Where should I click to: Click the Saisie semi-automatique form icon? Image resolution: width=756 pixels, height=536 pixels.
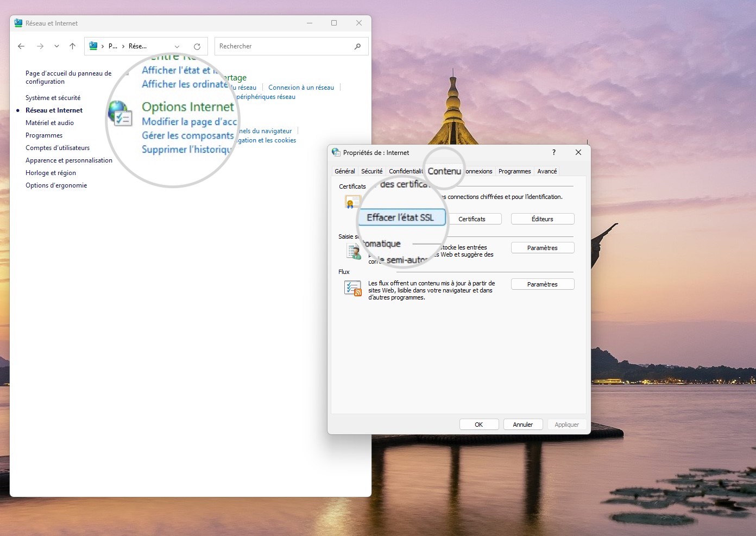click(x=354, y=251)
